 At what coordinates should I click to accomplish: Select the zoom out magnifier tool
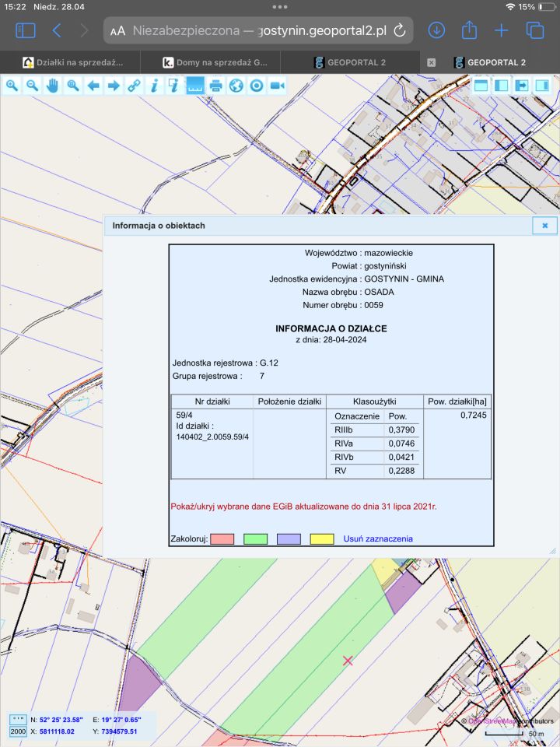(33, 86)
